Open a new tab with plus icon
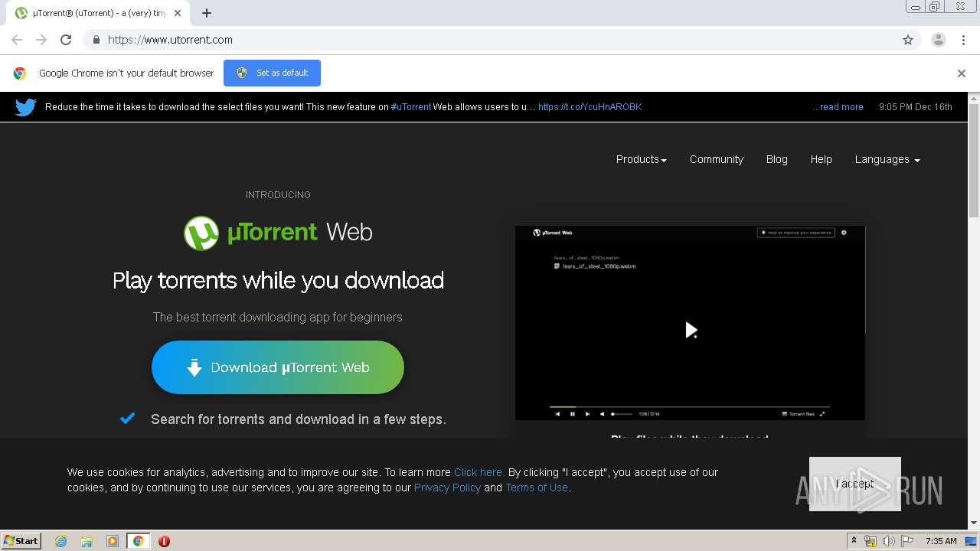Image resolution: width=980 pixels, height=551 pixels. (x=207, y=13)
